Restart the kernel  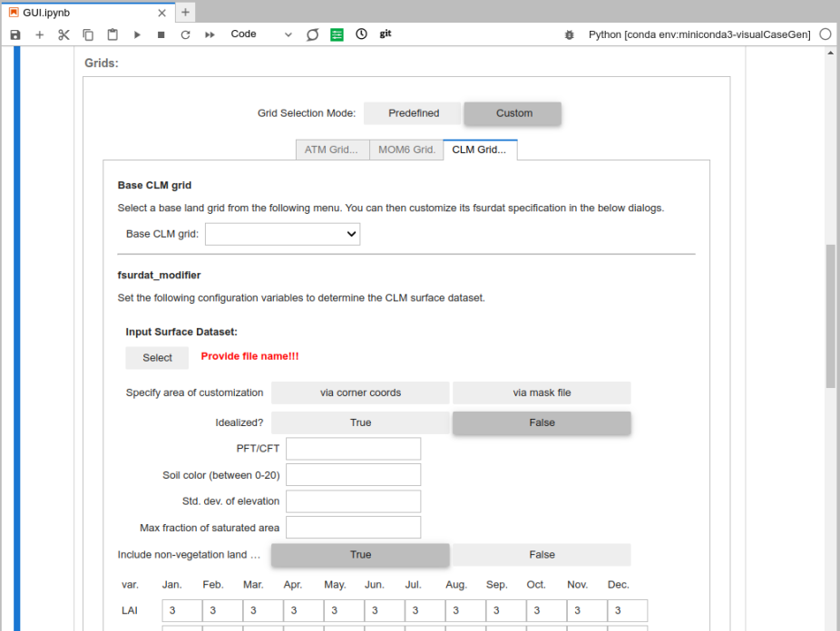tap(185, 34)
